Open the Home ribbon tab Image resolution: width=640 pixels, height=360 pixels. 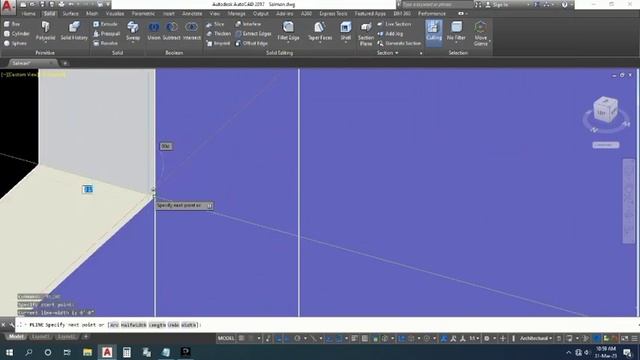point(28,14)
